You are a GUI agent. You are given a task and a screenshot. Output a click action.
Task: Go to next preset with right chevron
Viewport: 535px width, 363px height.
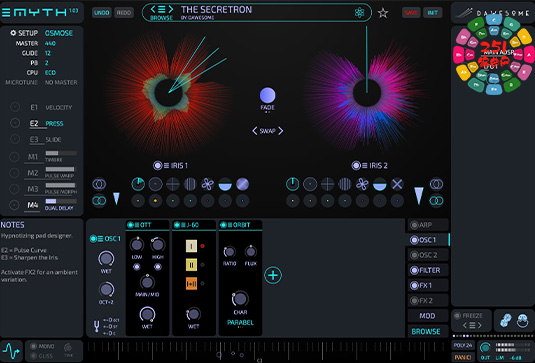(170, 9)
